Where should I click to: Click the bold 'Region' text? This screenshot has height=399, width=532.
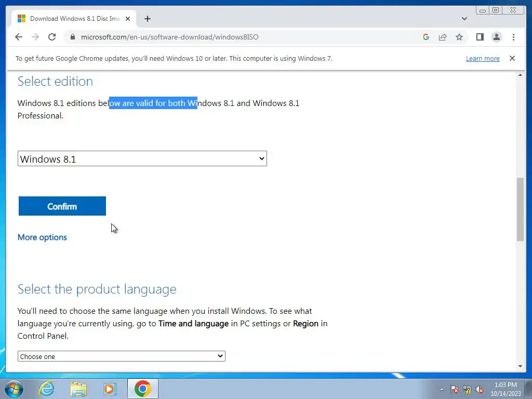[x=305, y=324]
